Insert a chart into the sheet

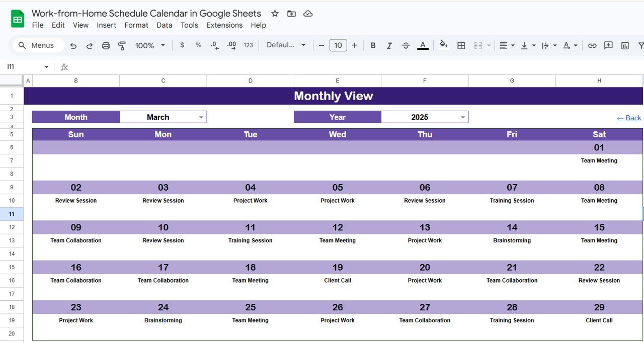(x=624, y=45)
